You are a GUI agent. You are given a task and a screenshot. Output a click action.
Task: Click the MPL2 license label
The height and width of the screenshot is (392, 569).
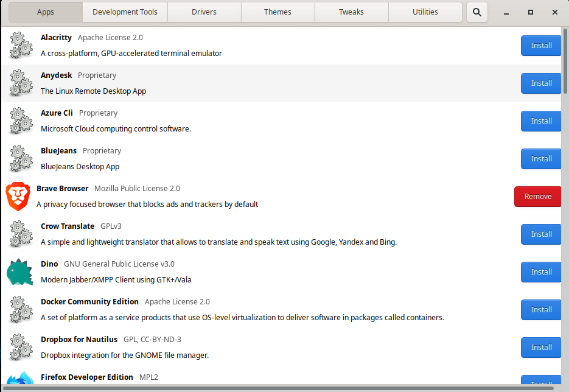[148, 377]
